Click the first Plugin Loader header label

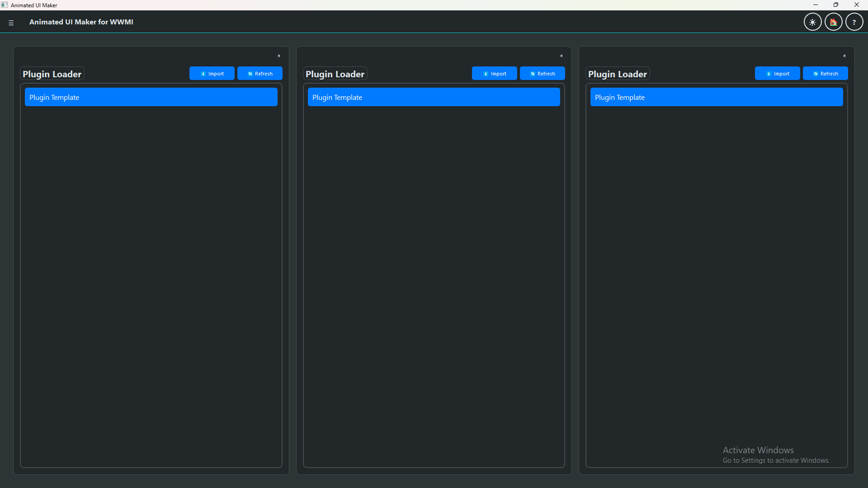tap(52, 74)
